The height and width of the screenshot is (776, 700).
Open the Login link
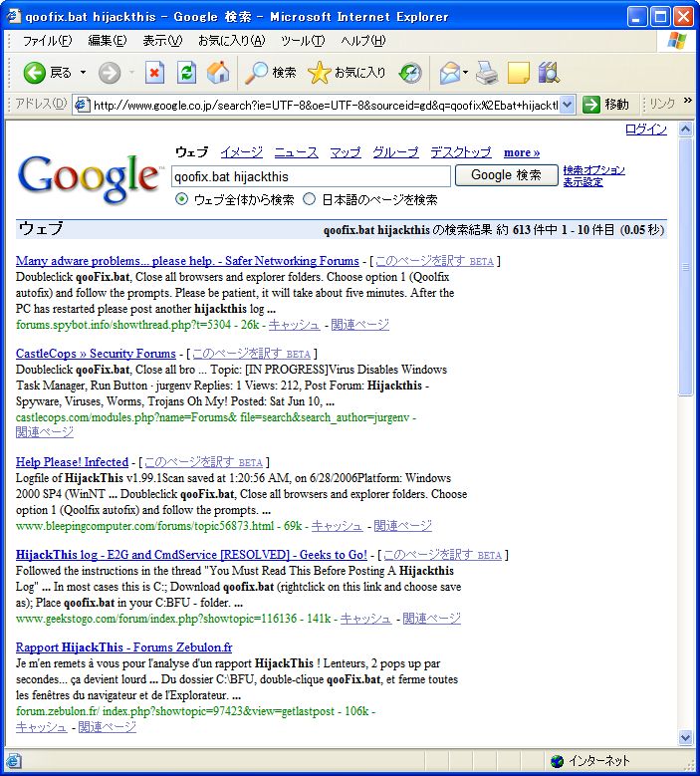pyautogui.click(x=645, y=129)
